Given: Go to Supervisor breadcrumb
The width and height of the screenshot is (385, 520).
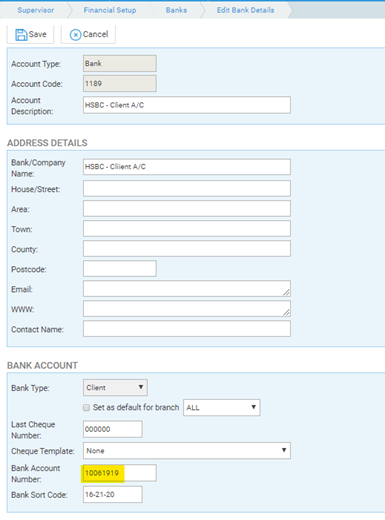Looking at the screenshot, I should [x=36, y=10].
